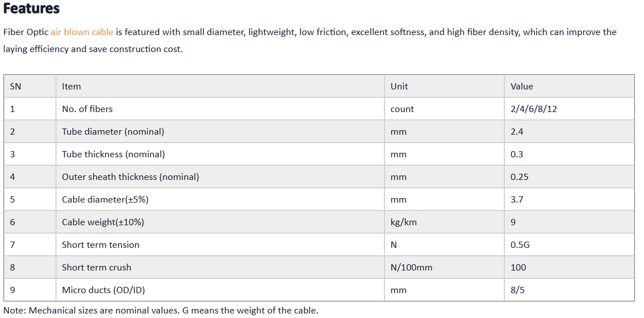Image resolution: width=644 pixels, height=318 pixels.
Task: Click the 2/4/6/8/12 value cell
Action: (569, 109)
